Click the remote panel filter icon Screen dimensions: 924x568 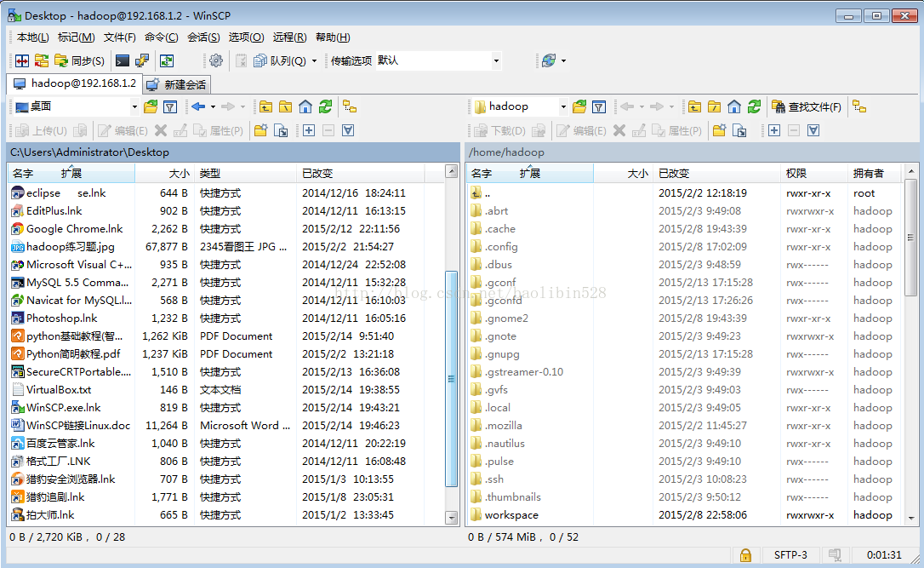click(599, 106)
